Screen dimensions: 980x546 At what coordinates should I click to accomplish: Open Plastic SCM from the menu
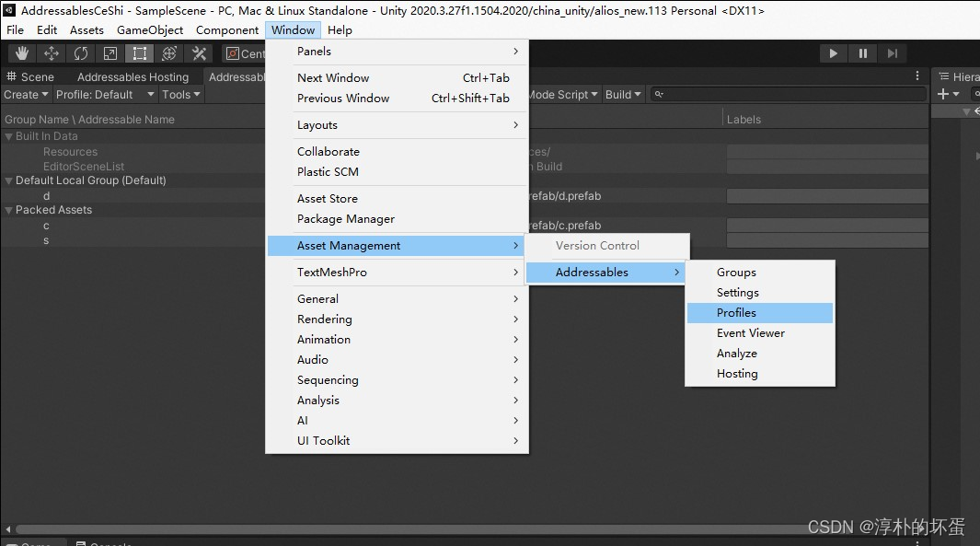[x=398, y=171]
